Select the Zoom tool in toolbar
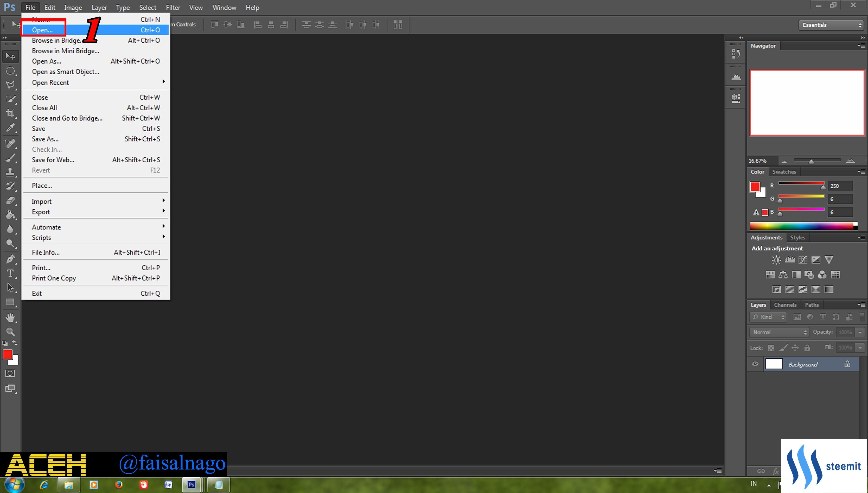 tap(10, 332)
